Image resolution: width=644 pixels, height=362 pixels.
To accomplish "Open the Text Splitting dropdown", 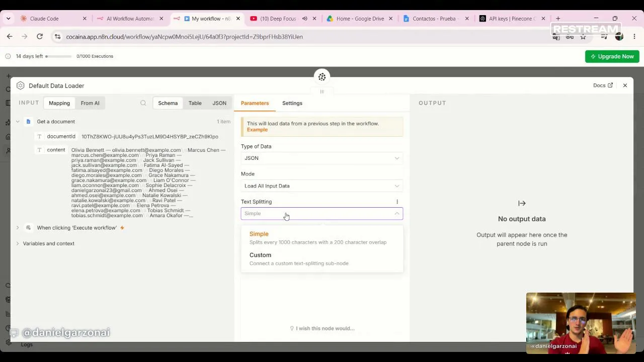I will point(322,214).
